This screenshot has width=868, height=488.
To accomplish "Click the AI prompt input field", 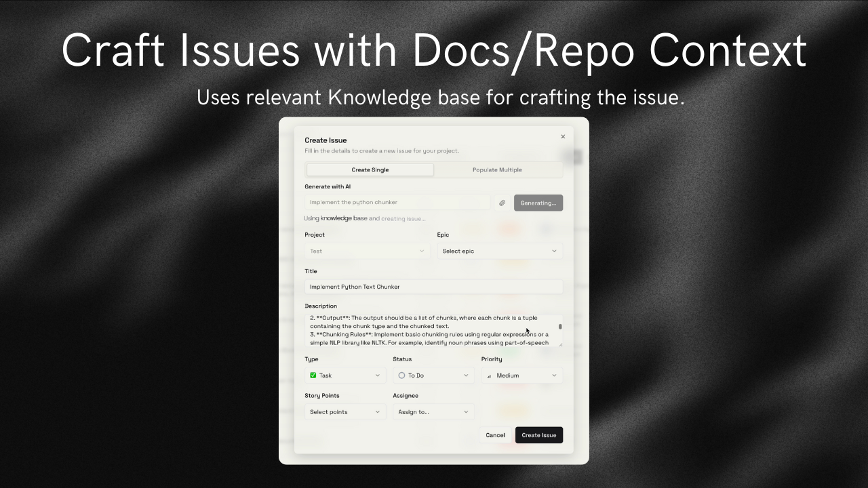I will click(x=397, y=202).
